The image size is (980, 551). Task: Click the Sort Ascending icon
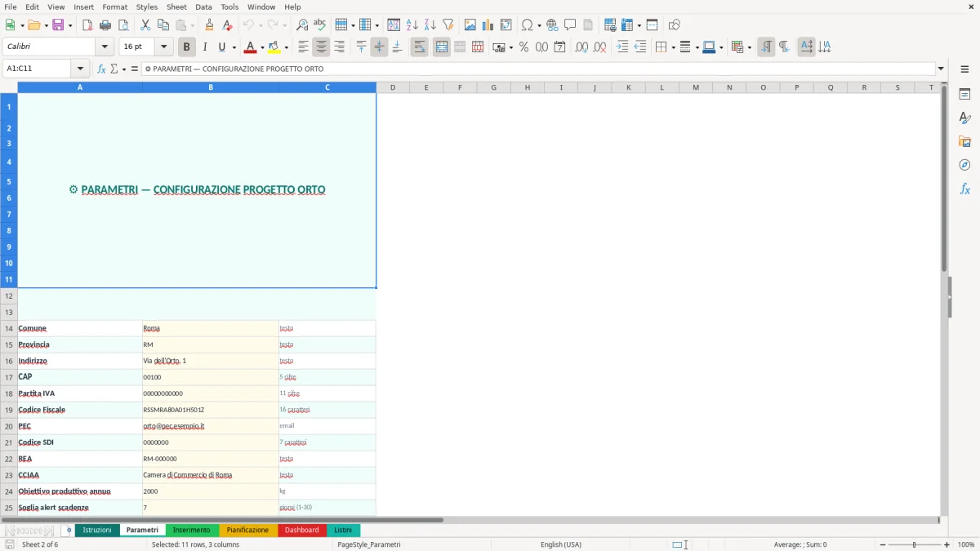(x=412, y=25)
